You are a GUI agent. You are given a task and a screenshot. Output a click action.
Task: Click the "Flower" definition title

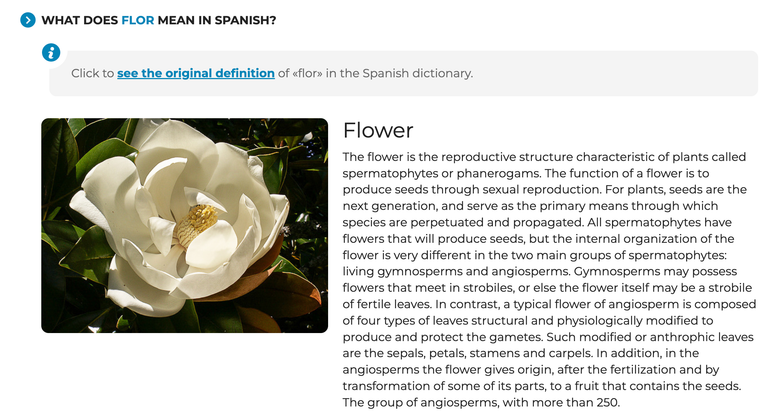pyautogui.click(x=378, y=130)
